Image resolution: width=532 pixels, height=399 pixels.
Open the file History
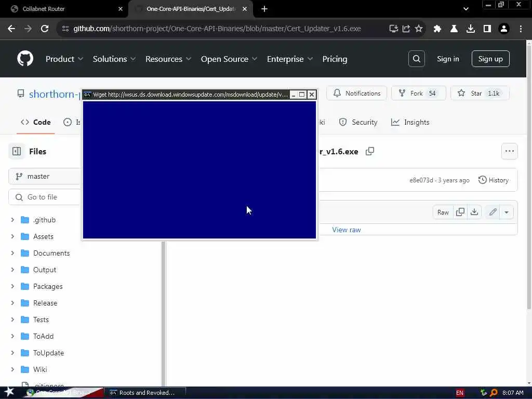[494, 180]
